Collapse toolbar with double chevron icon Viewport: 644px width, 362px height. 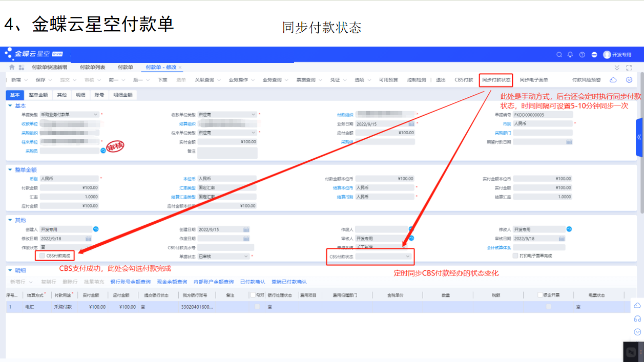pyautogui.click(x=617, y=68)
